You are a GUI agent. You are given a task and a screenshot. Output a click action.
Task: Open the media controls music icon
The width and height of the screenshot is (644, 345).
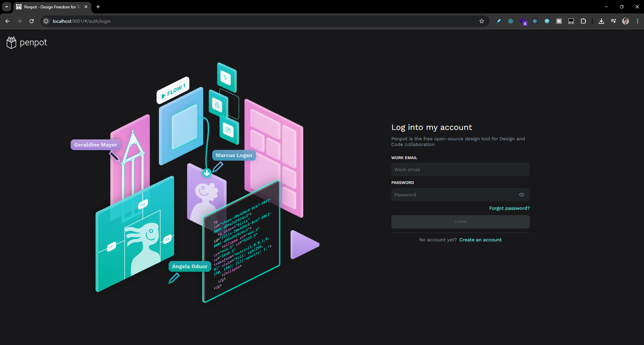pos(613,21)
